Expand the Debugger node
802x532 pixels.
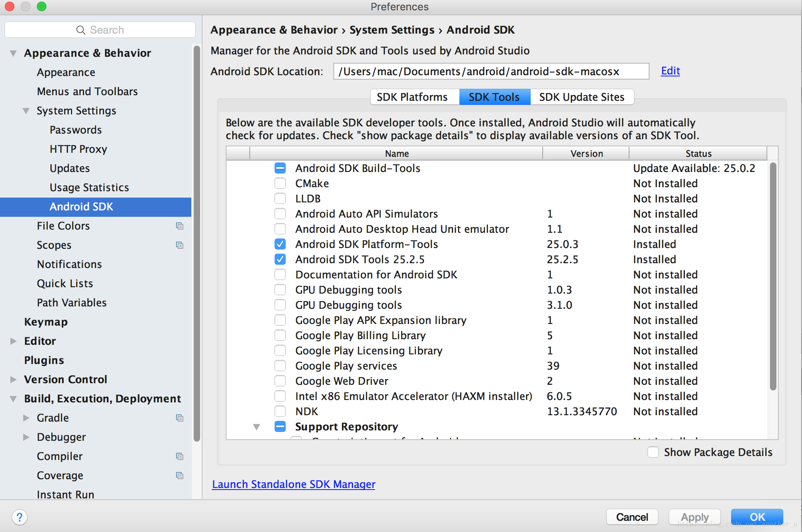[x=26, y=437]
